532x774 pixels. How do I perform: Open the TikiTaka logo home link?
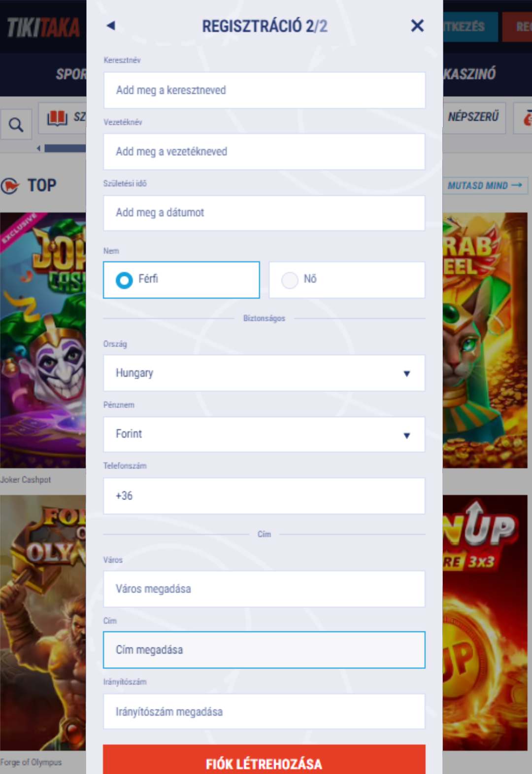[43, 27]
